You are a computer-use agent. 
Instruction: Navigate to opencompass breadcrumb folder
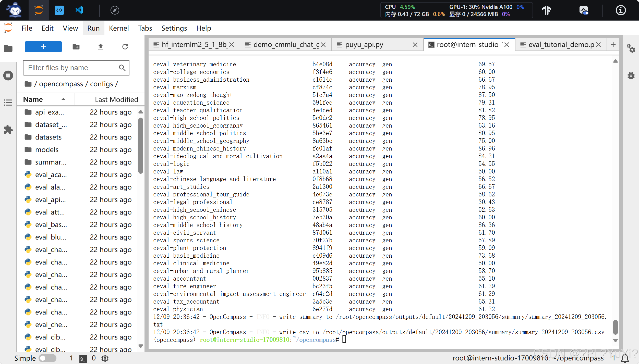pyautogui.click(x=61, y=84)
